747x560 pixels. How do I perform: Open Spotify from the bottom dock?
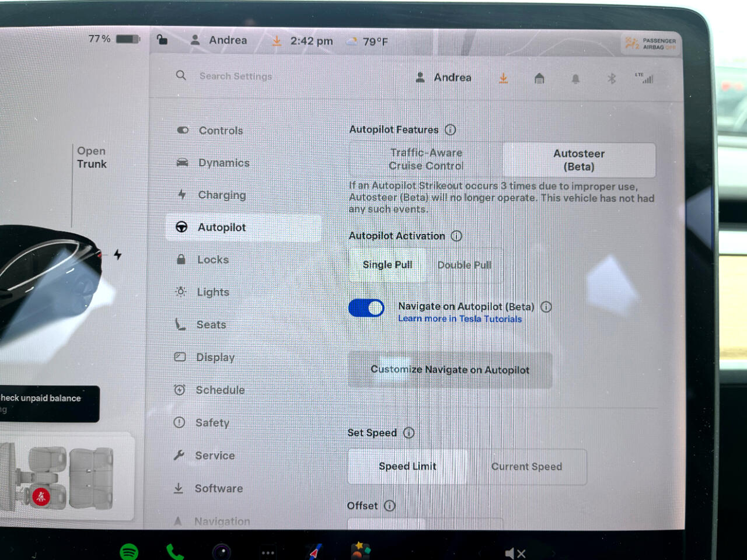click(x=129, y=551)
